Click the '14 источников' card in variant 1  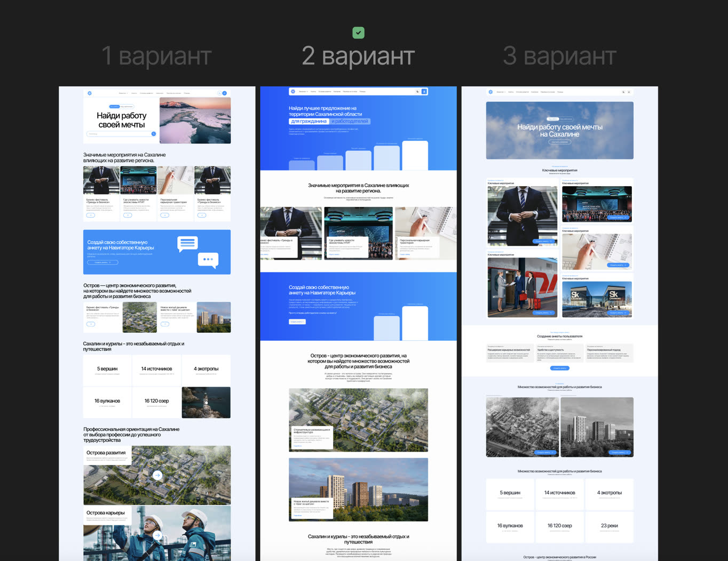click(156, 370)
